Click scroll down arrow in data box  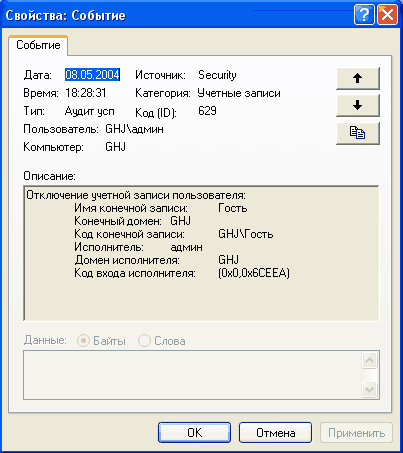click(369, 389)
